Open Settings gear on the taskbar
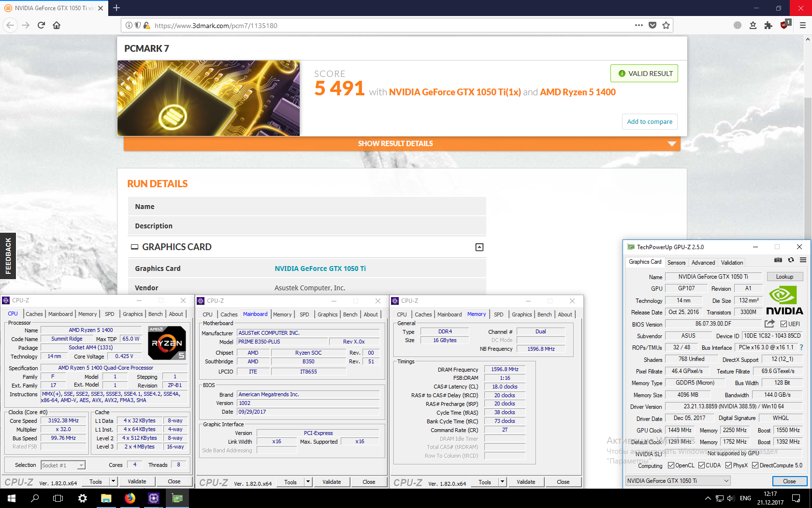The height and width of the screenshot is (508, 812). [82, 498]
